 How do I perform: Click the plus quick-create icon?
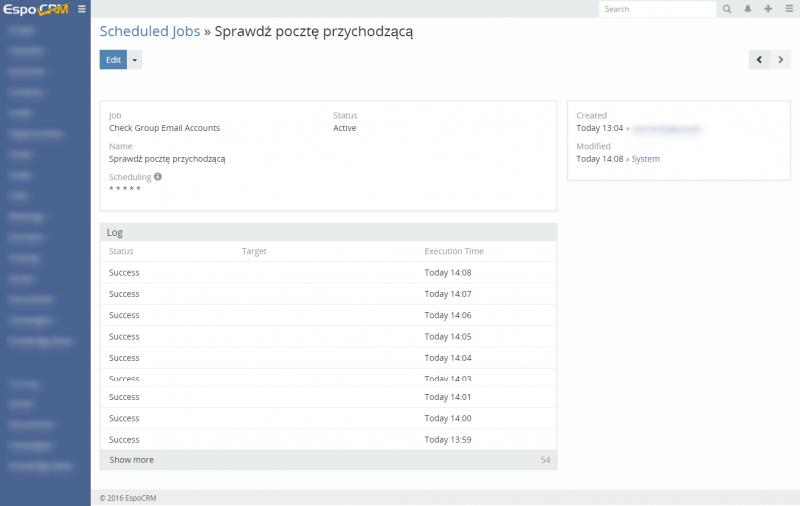point(767,9)
